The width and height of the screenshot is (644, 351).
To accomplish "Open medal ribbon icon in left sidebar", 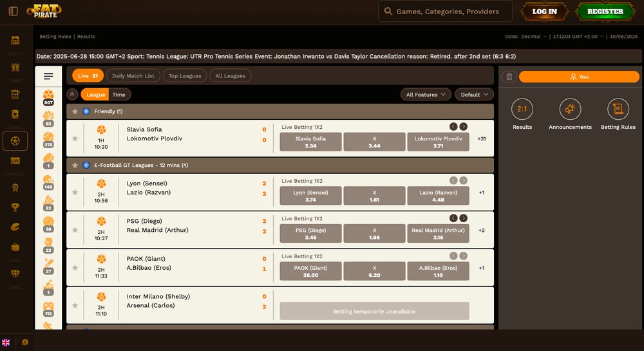I will tap(15, 187).
